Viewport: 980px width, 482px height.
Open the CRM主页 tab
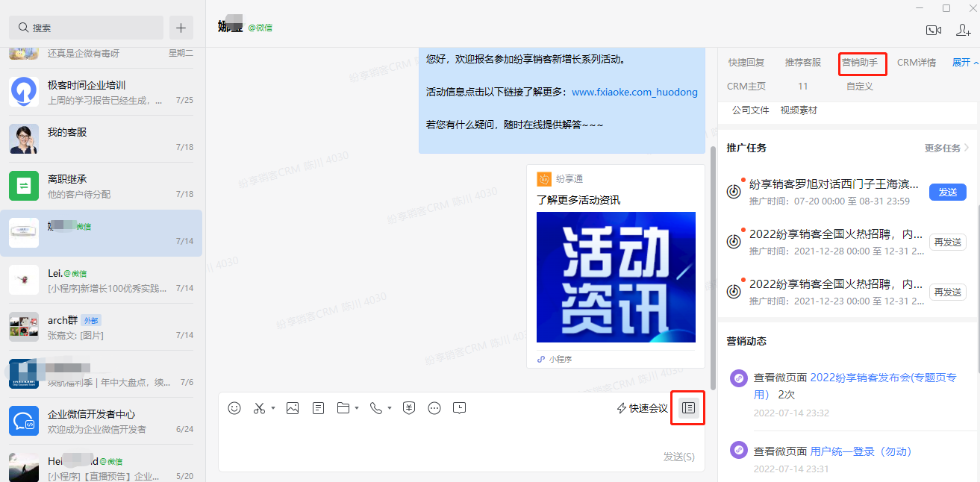[x=746, y=87]
